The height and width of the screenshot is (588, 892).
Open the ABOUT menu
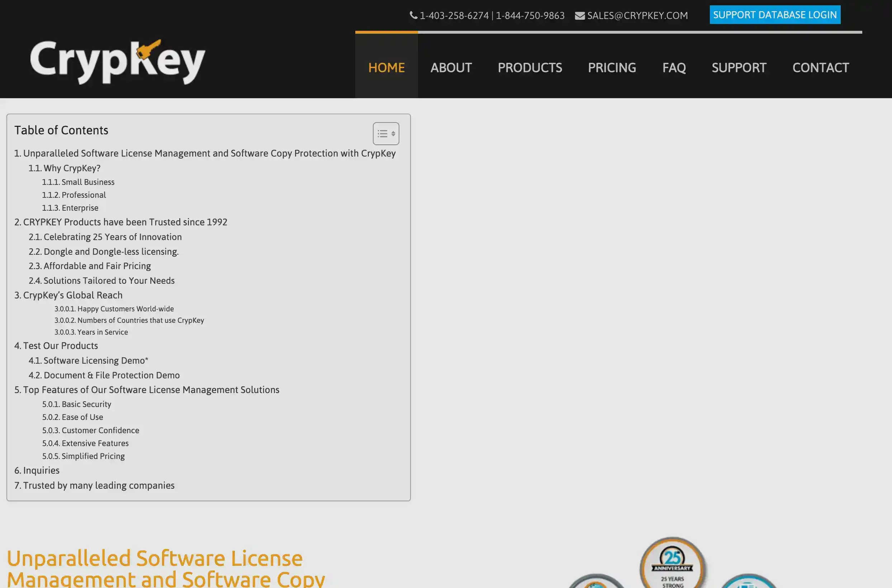pos(451,68)
